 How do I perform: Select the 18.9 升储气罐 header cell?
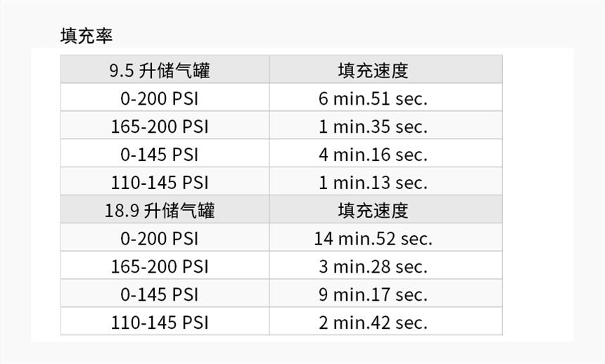coord(160,210)
